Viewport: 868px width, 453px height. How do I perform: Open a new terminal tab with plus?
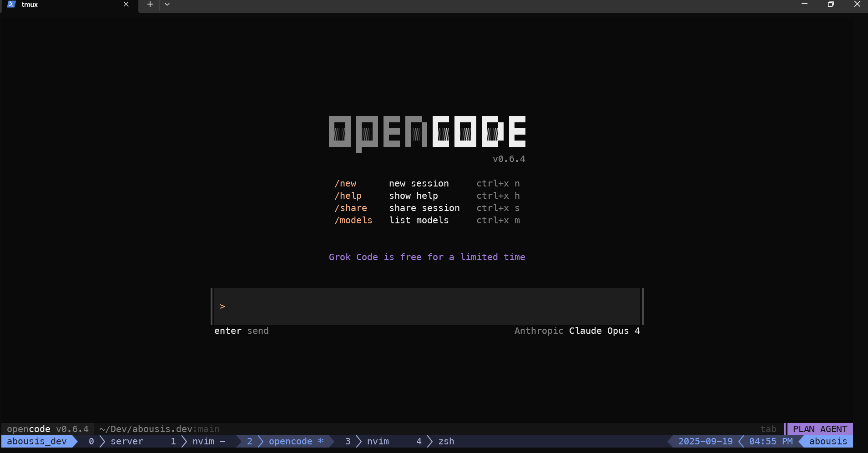[150, 5]
